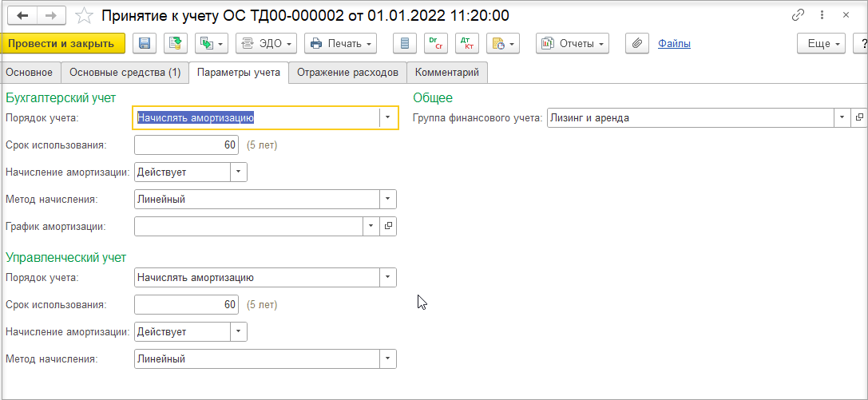Viewport: 868px width, 400px height.
Task: Click the Еще more actions button
Action: coord(822,44)
